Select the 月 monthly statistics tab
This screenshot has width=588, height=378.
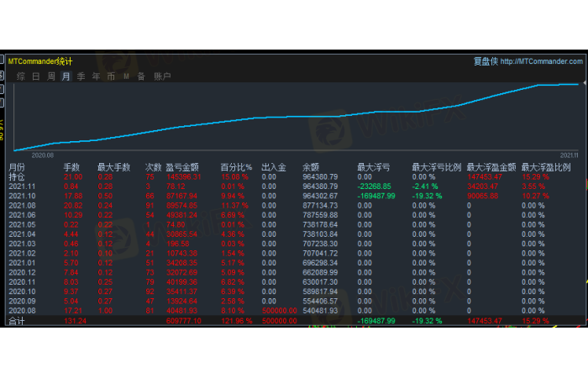66,76
